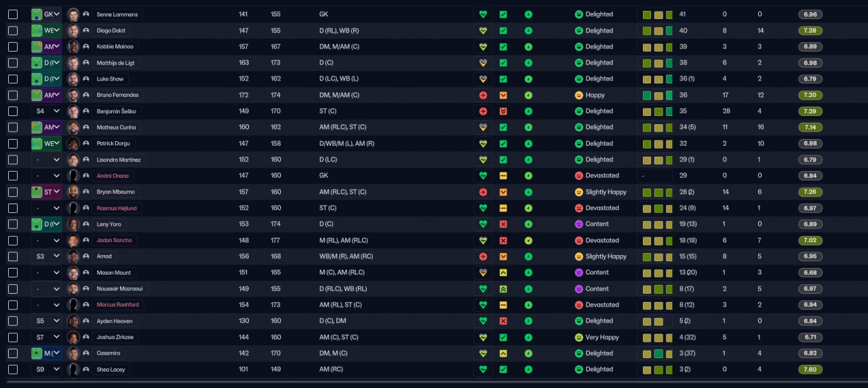Click the red injury cross icon for Benjamin Šeško
The height and width of the screenshot is (388, 868).
click(x=483, y=111)
